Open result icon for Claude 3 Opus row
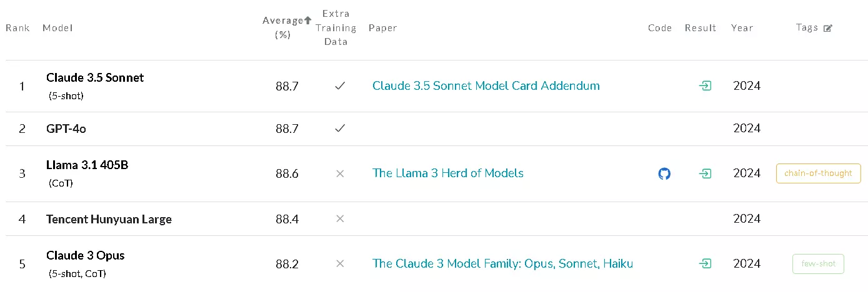 [706, 264]
